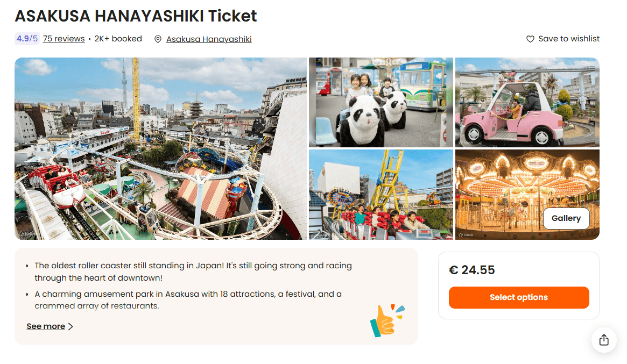Open the roller coaster riders photo

381,195
